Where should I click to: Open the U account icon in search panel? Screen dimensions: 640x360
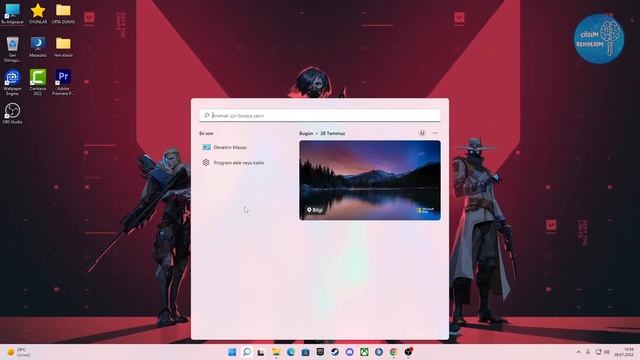(x=422, y=133)
